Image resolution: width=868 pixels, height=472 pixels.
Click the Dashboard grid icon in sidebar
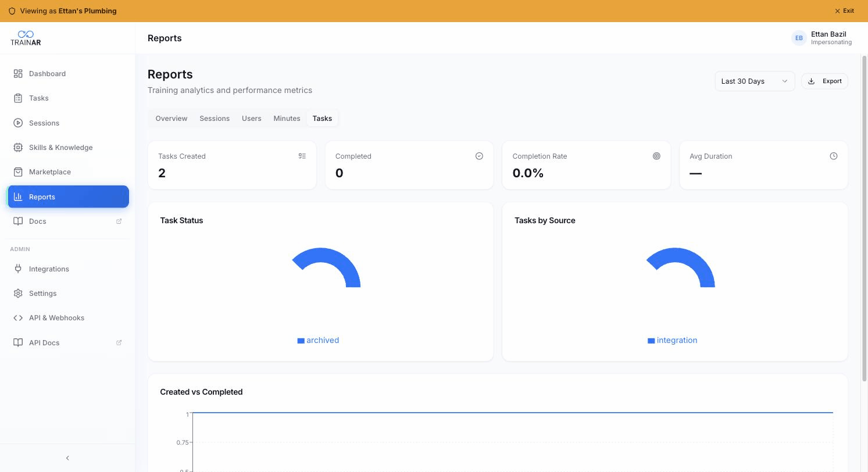[18, 74]
